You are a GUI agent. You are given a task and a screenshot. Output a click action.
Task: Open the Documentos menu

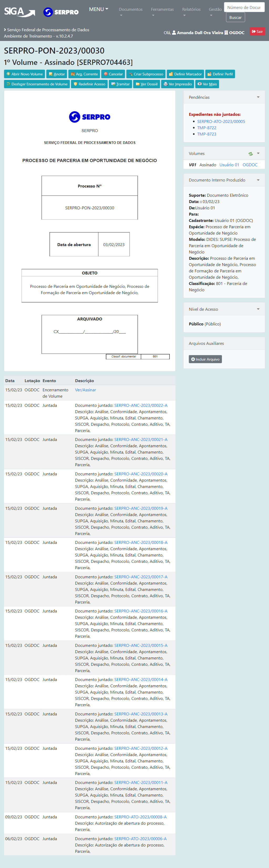click(131, 12)
